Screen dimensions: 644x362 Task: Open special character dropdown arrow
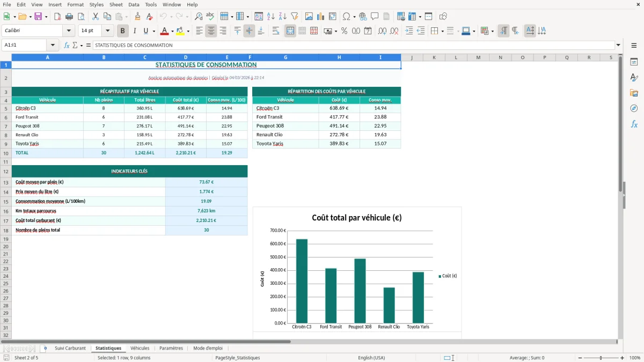[354, 17]
